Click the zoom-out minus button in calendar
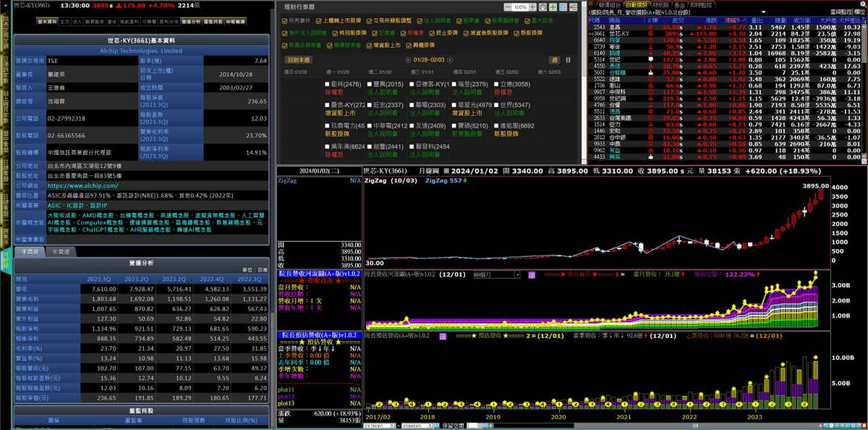 pyautogui.click(x=506, y=7)
